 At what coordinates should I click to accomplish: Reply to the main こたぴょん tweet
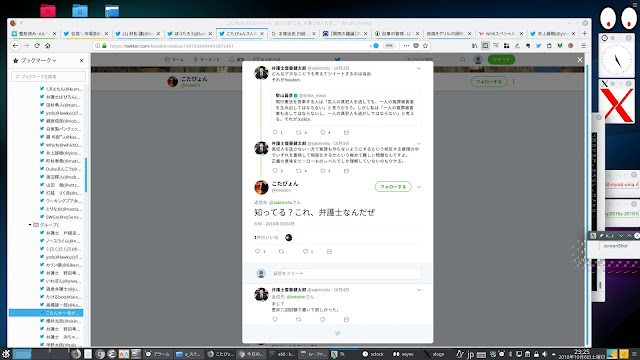[x=258, y=251]
